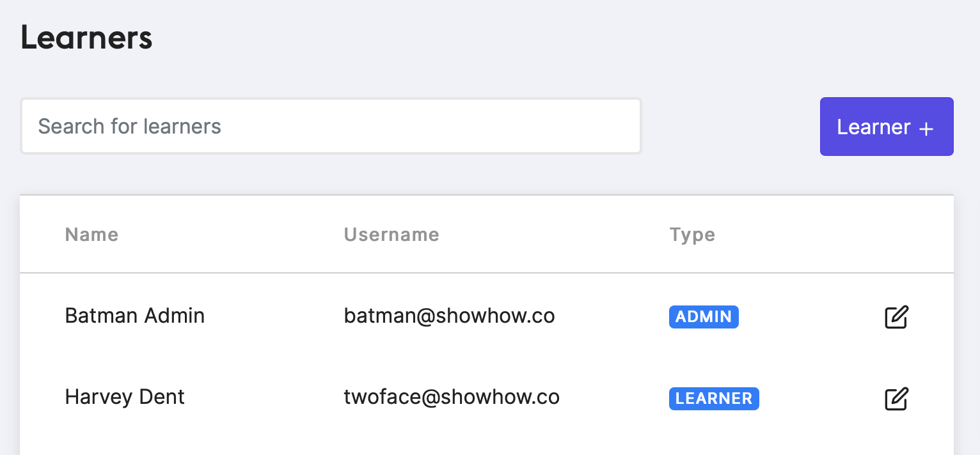Open the Harvey Dent name entry
This screenshot has width=980, height=455.
[x=125, y=397]
